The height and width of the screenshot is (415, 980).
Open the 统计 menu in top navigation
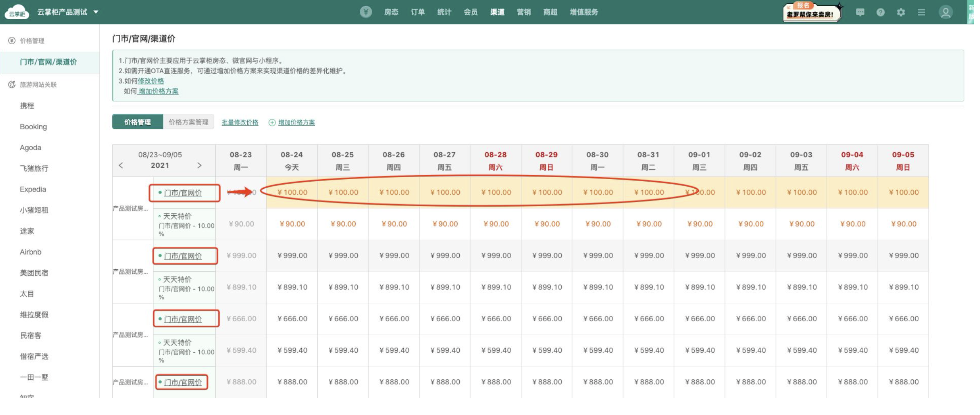(x=444, y=12)
